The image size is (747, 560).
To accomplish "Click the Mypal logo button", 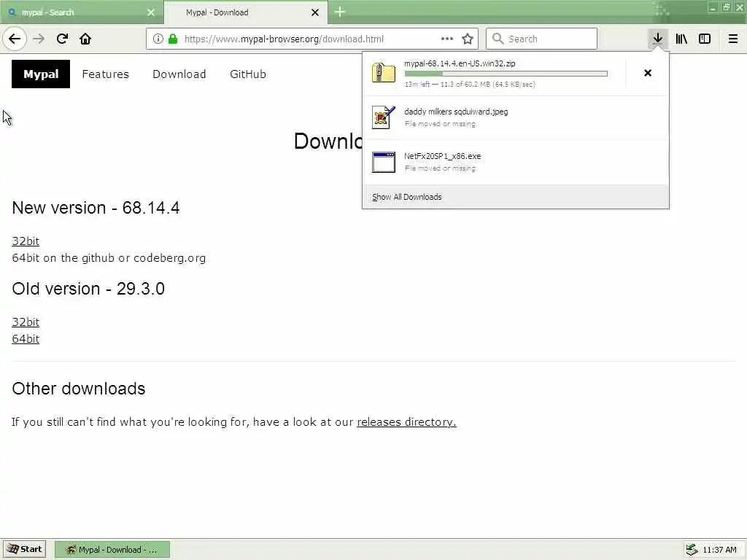I will point(41,74).
